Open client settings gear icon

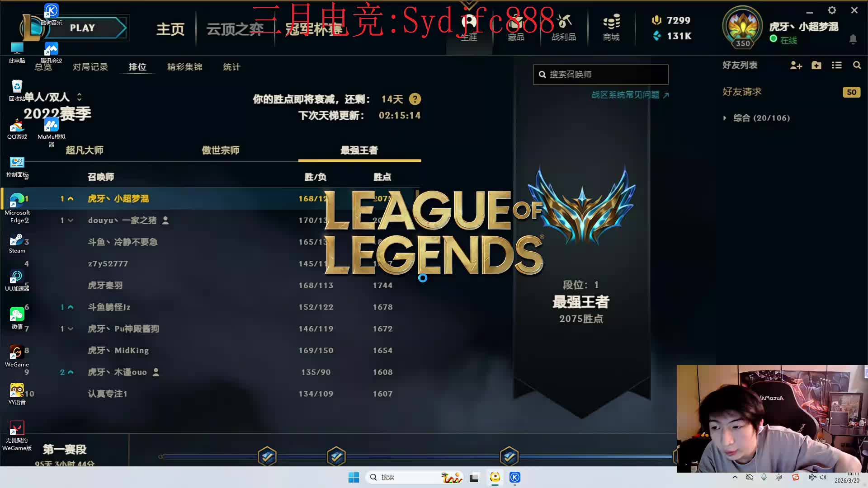[832, 10]
